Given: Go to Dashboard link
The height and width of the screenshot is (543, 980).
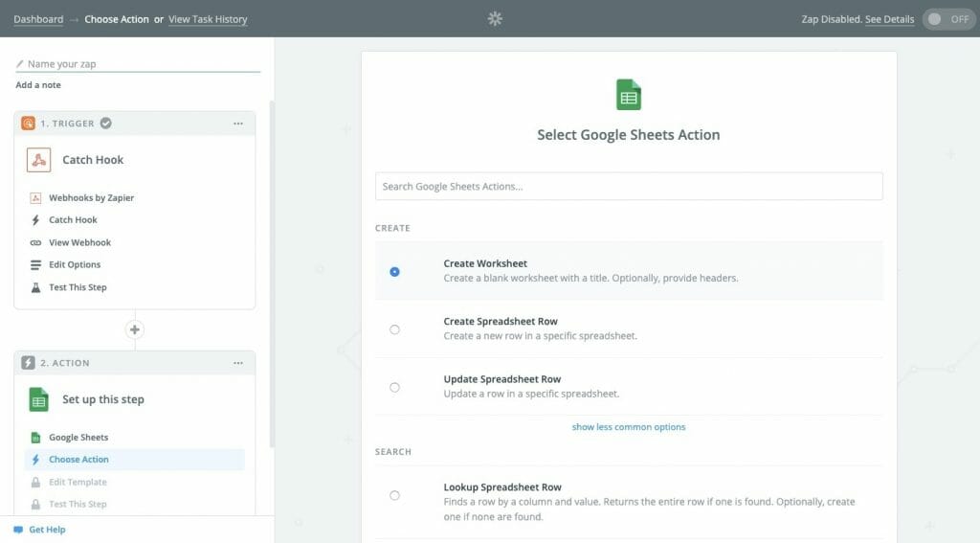Looking at the screenshot, I should point(38,19).
